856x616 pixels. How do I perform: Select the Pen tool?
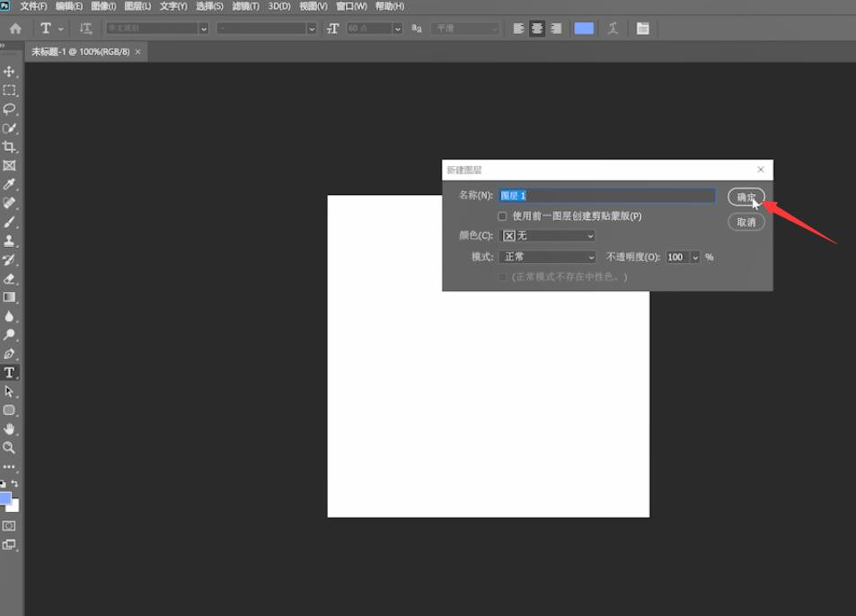[x=9, y=354]
